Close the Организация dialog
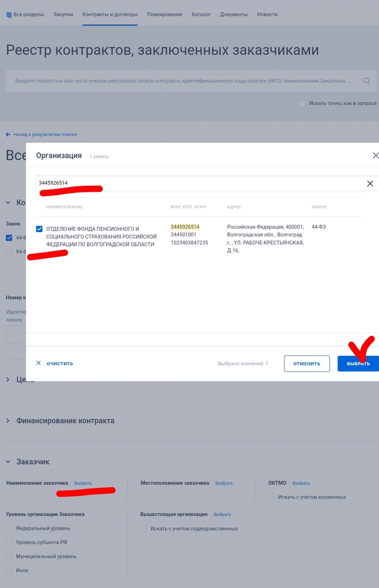 [376, 156]
